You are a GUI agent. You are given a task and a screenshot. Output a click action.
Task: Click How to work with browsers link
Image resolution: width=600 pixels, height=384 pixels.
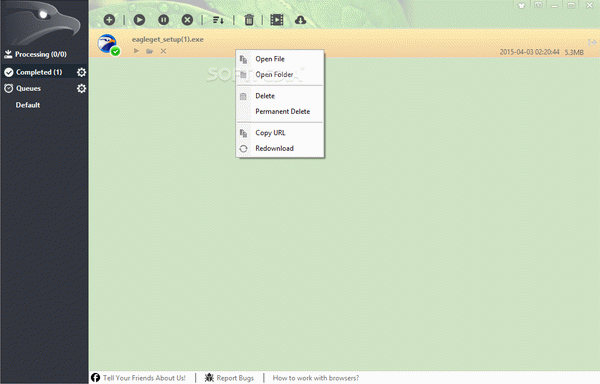tap(316, 378)
